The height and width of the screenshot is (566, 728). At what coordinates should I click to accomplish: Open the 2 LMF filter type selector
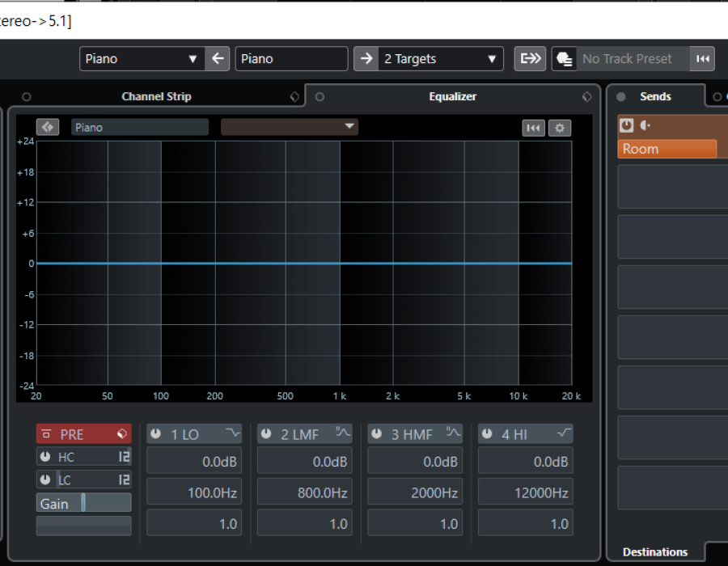coord(343,433)
